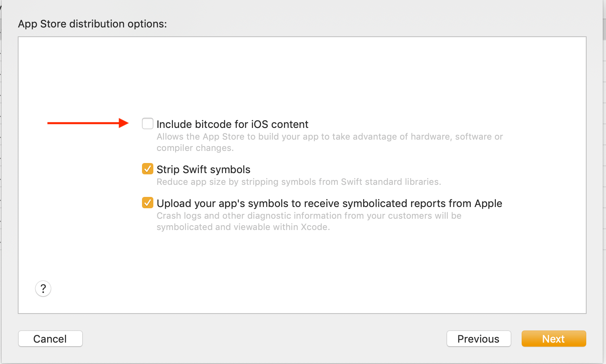Screen dimensions: 606x364
Task: Cancel the distribution options dialog
Action: pyautogui.click(x=50, y=339)
